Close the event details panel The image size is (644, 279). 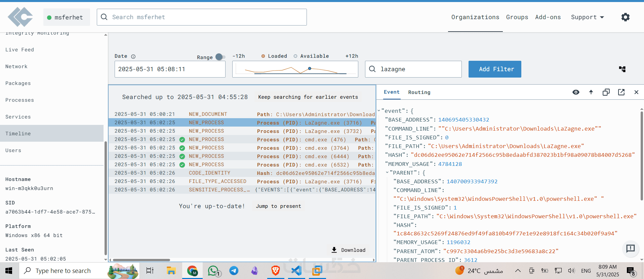click(x=636, y=92)
